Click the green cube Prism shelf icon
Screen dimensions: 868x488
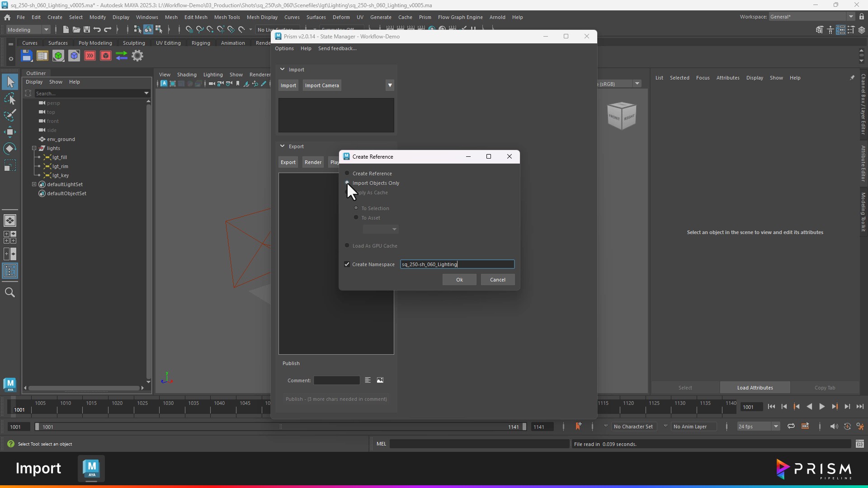[58, 56]
